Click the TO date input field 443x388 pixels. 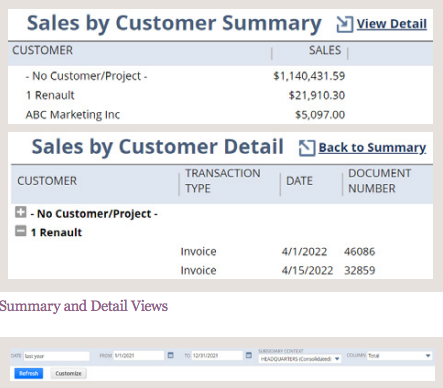pyautogui.click(x=217, y=356)
